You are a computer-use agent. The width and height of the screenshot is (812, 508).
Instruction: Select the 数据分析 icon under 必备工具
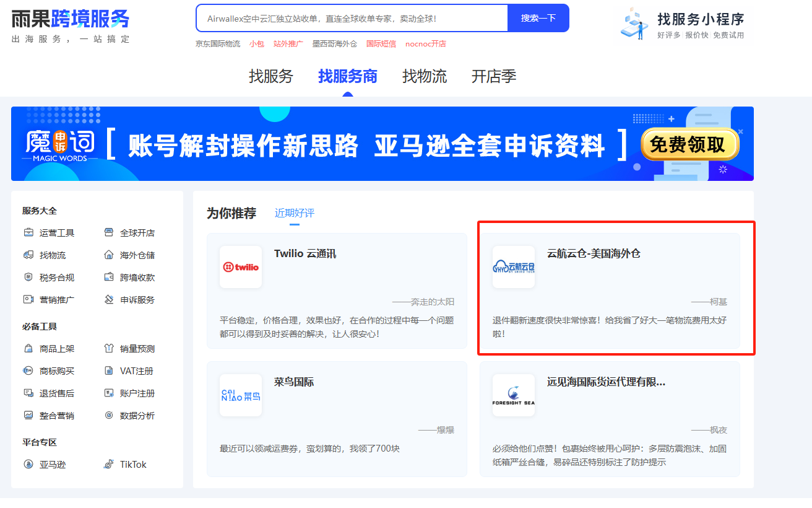[109, 414]
